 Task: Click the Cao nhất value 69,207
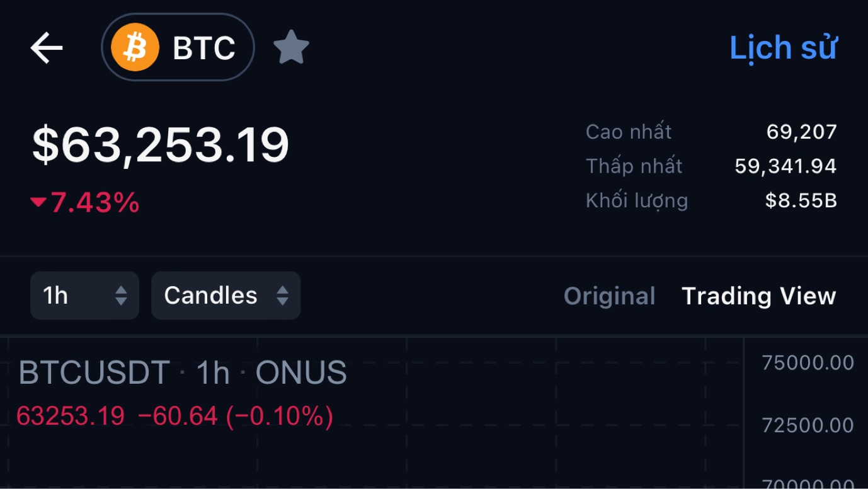(801, 132)
